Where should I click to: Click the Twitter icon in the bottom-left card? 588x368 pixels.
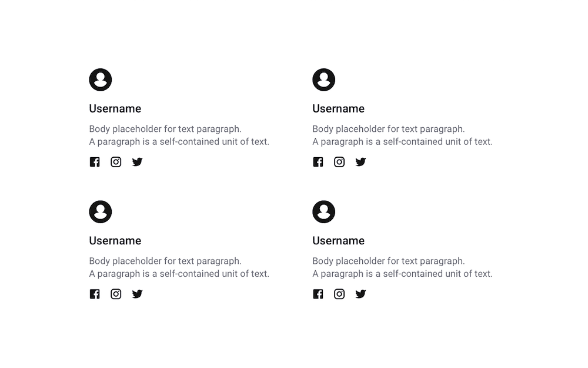coord(137,294)
